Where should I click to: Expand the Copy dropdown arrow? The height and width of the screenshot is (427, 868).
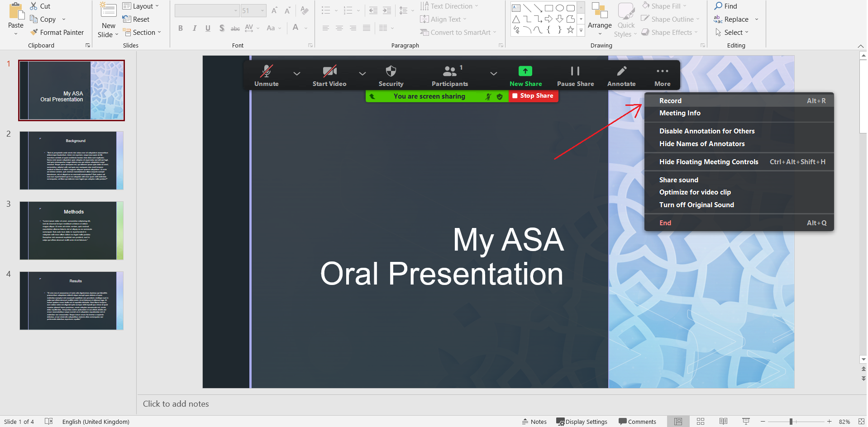(63, 19)
